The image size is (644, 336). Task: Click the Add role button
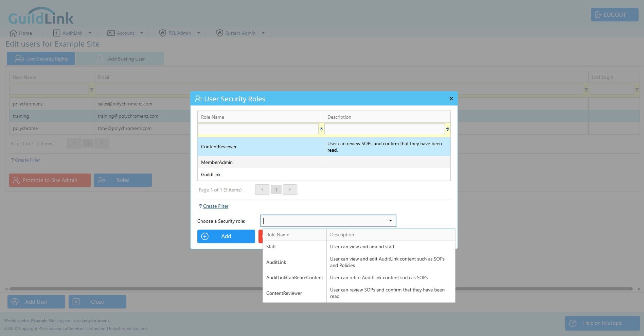click(226, 236)
